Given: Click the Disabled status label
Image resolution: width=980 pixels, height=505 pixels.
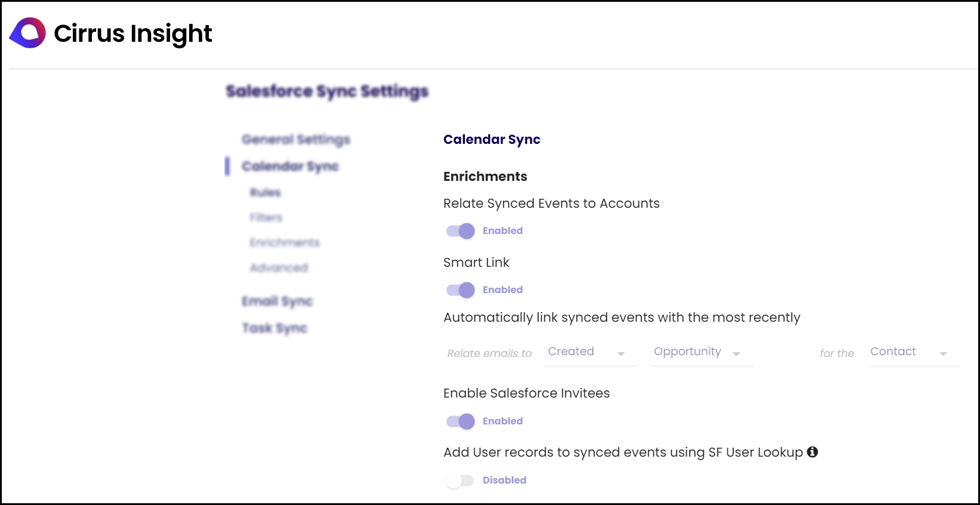Looking at the screenshot, I should 504,480.
